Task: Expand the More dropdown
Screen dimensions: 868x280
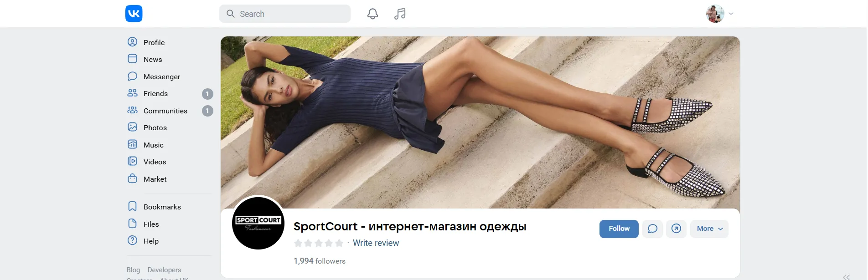Action: (x=709, y=229)
